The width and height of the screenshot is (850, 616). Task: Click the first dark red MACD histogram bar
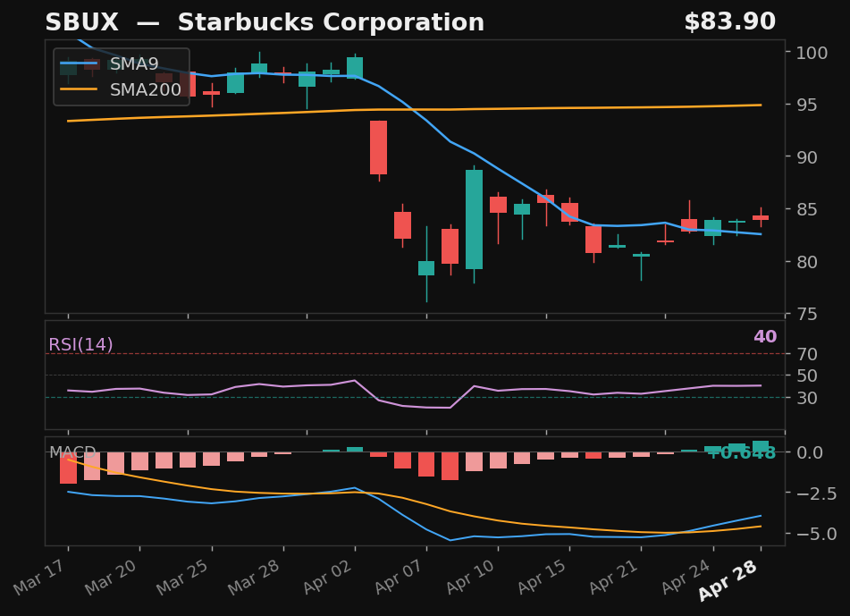click(68, 468)
